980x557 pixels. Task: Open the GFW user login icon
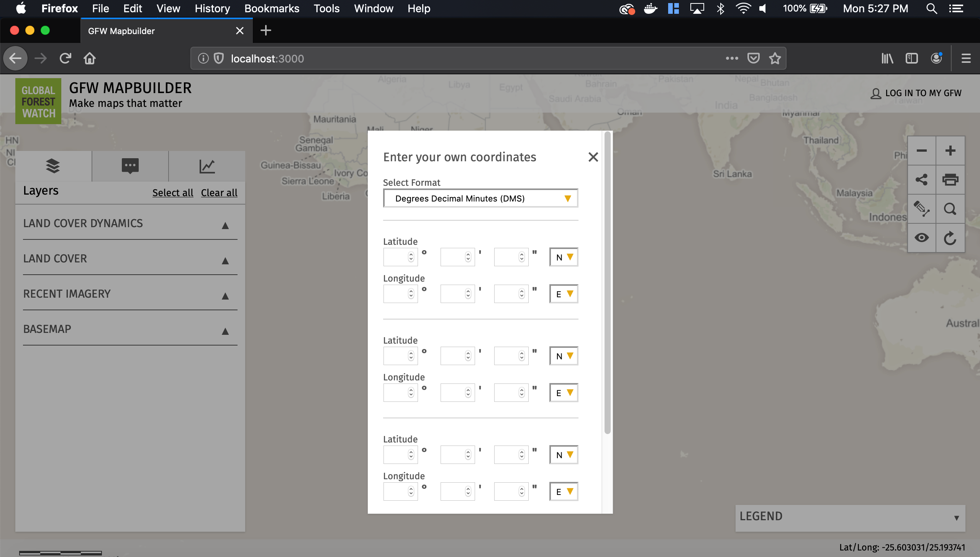coord(877,93)
